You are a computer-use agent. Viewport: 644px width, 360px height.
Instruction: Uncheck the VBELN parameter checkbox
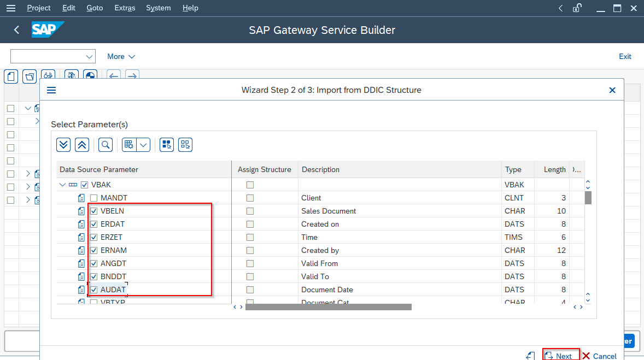click(93, 211)
